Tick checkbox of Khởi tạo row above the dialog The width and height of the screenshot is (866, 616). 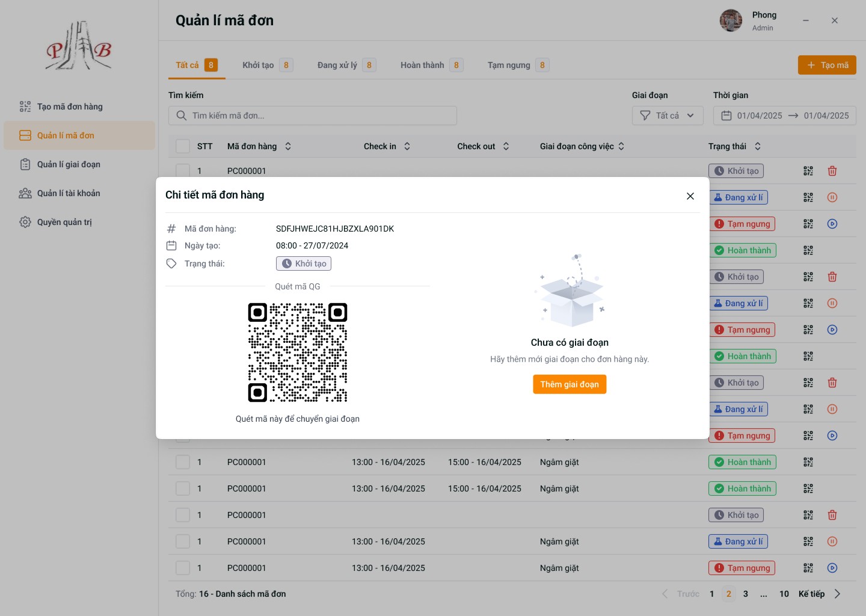click(x=183, y=171)
